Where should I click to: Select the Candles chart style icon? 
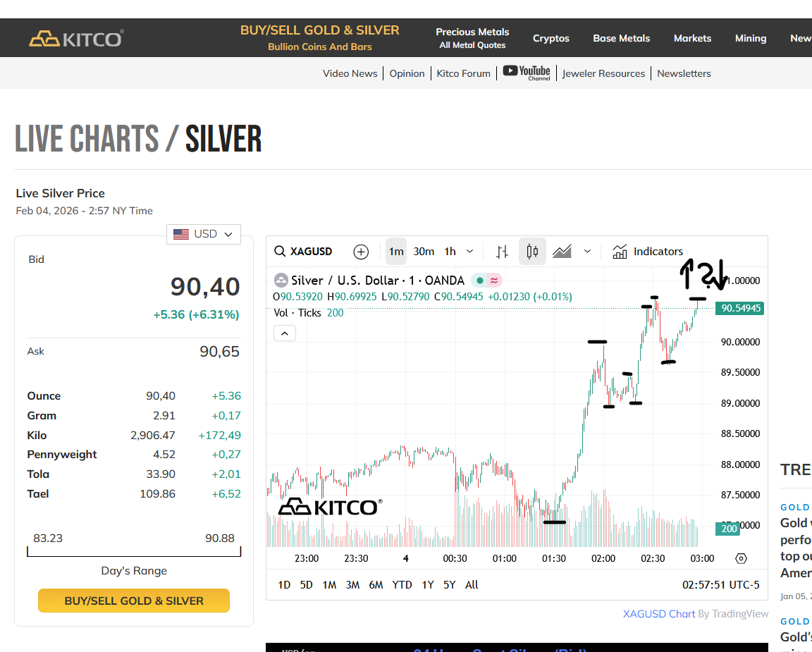click(x=532, y=252)
